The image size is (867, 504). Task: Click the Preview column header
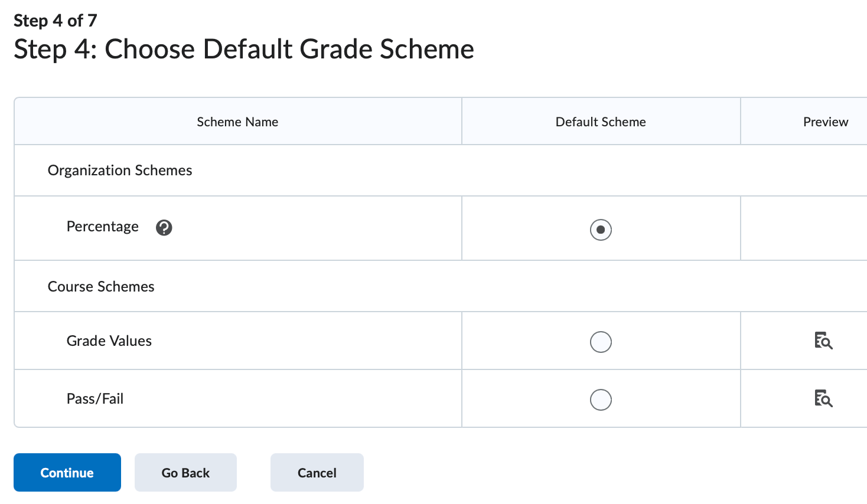(825, 122)
